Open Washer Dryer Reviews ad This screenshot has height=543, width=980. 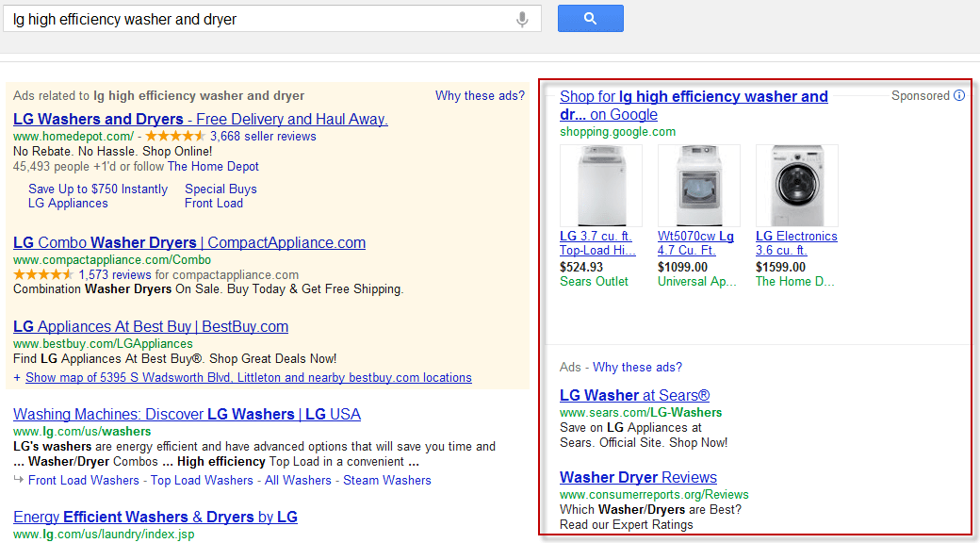point(638,477)
